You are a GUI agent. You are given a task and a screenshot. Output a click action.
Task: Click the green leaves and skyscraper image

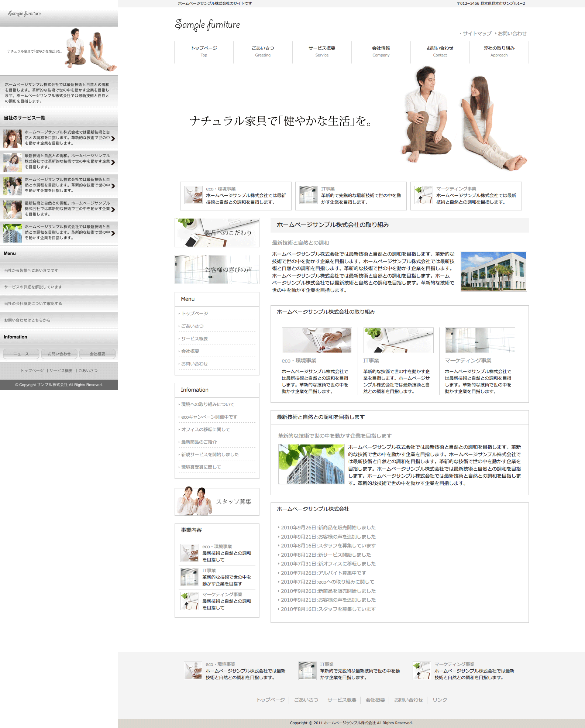point(311,464)
